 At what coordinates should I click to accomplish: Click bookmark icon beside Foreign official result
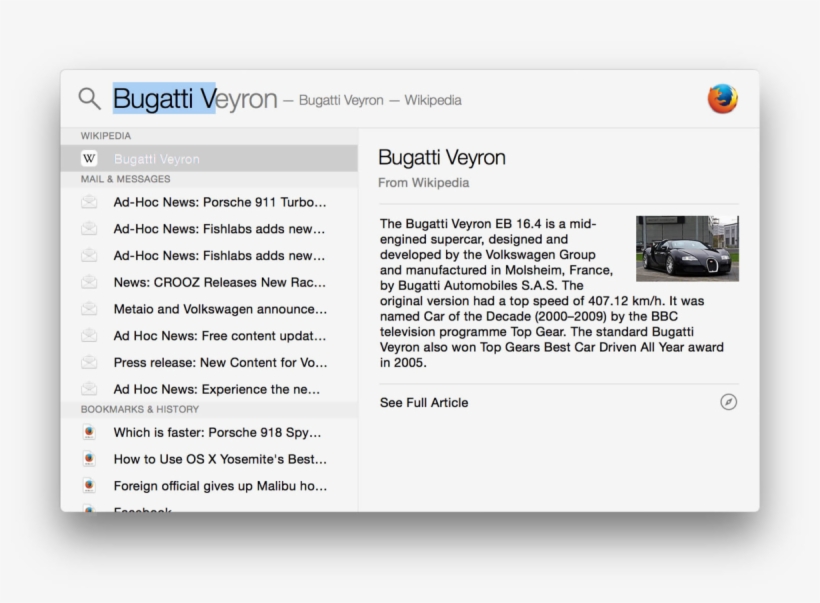(x=90, y=486)
